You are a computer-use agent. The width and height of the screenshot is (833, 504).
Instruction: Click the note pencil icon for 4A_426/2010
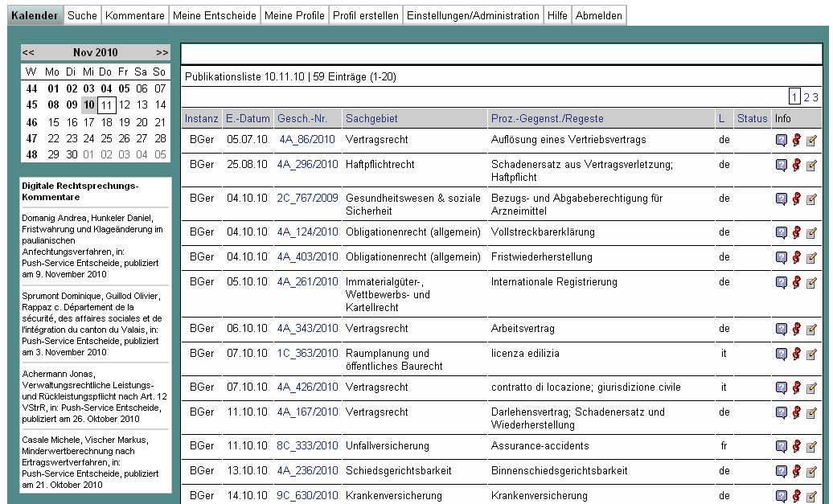[811, 387]
